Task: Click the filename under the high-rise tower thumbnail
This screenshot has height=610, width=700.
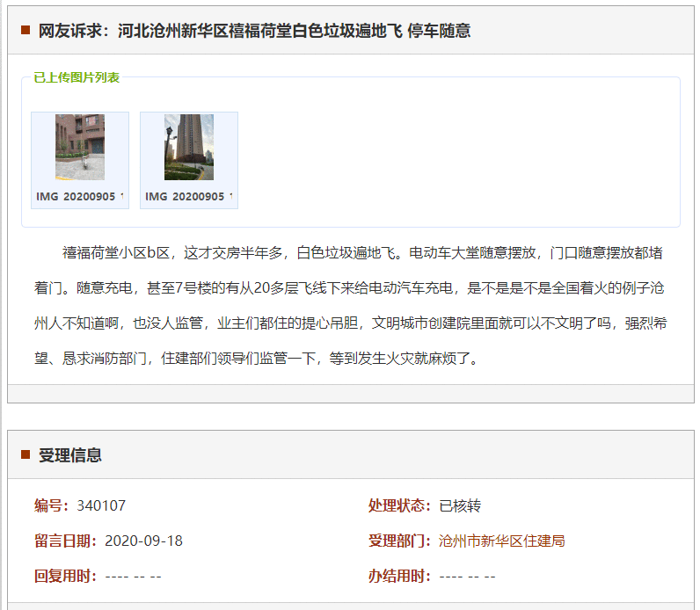Action: (189, 197)
